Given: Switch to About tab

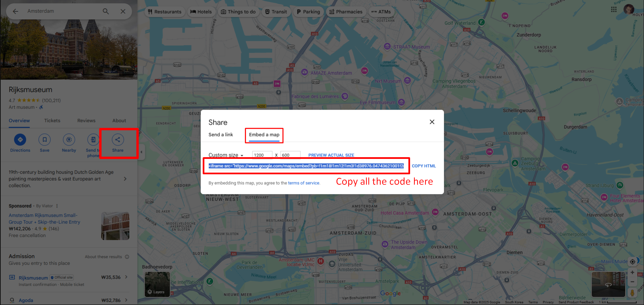Looking at the screenshot, I should point(119,121).
